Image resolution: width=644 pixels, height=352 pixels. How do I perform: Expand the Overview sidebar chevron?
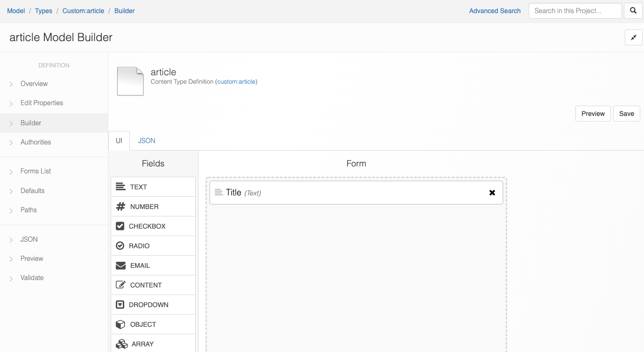pyautogui.click(x=11, y=84)
